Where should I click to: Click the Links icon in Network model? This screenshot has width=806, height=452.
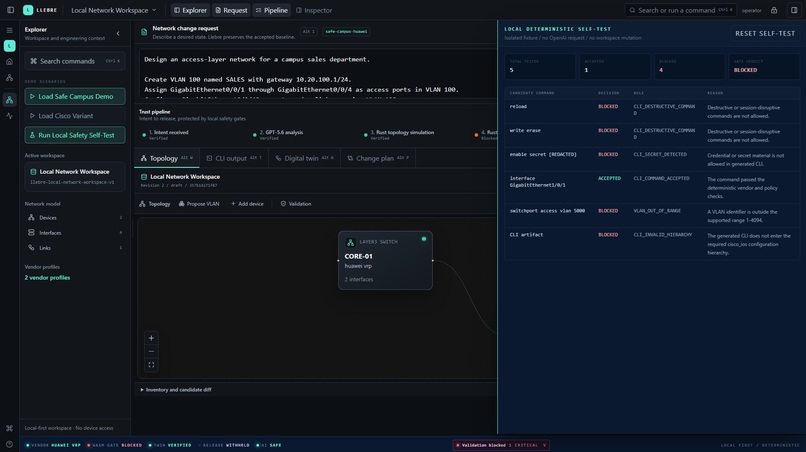pos(31,247)
